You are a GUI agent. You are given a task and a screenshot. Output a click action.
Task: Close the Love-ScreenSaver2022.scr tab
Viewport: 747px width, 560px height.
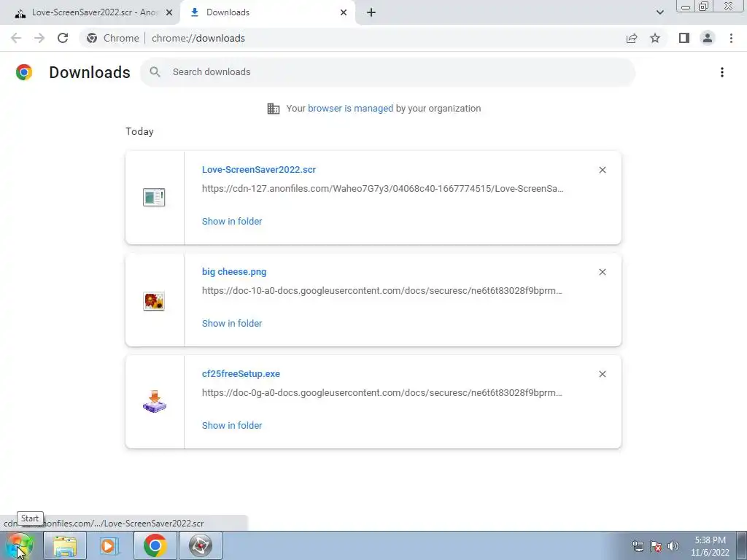tap(169, 13)
